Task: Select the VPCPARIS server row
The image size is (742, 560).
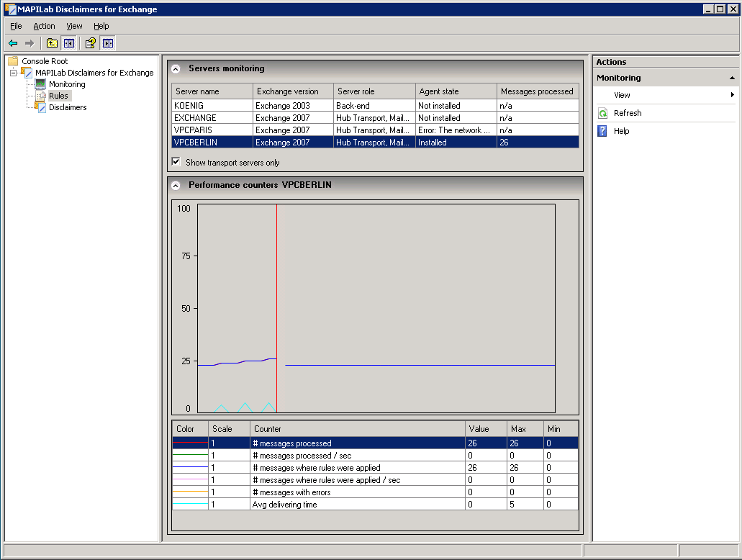Action: pos(375,130)
